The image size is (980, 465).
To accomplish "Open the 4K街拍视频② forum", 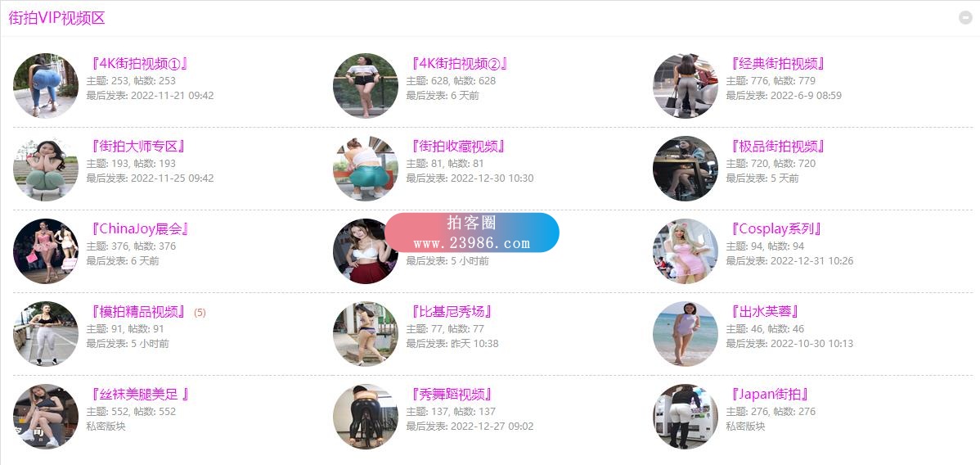I will 459,63.
